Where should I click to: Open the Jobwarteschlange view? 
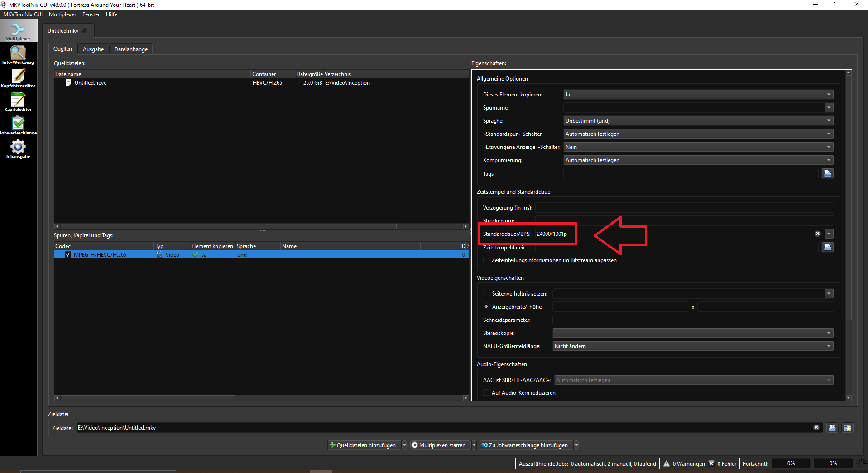[18, 125]
